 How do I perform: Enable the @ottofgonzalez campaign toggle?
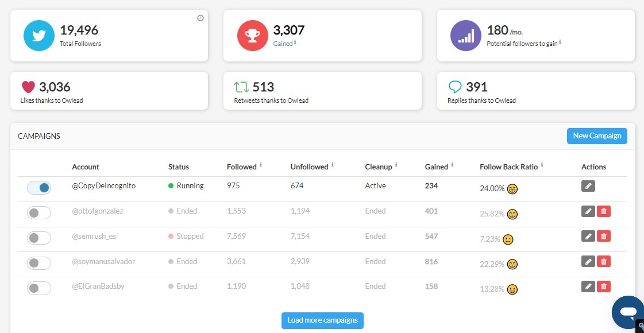pos(38,212)
